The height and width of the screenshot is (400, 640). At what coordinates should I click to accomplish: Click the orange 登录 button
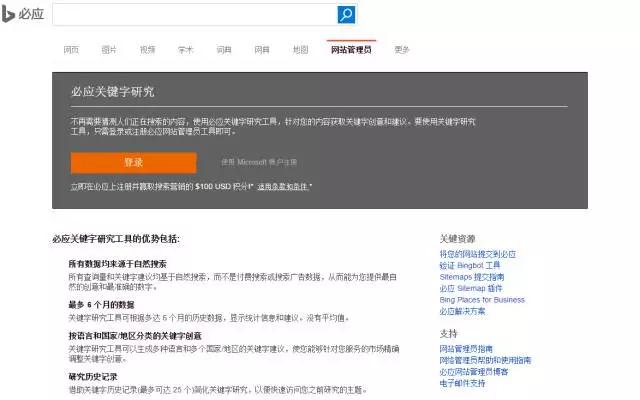pyautogui.click(x=133, y=162)
